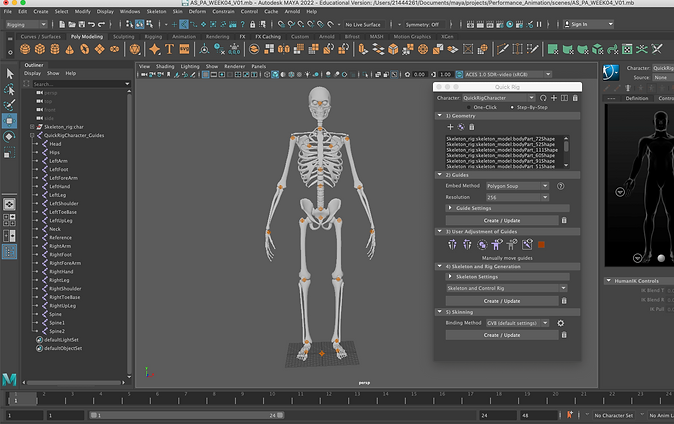Open the Resolution 256 dropdown
This screenshot has width=674, height=424.
(x=518, y=197)
